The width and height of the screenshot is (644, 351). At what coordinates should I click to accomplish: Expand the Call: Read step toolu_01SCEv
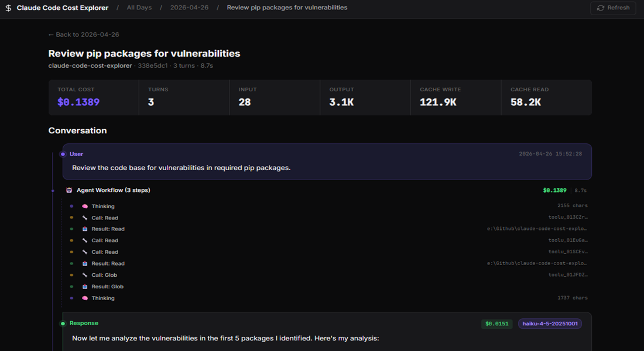click(328, 252)
